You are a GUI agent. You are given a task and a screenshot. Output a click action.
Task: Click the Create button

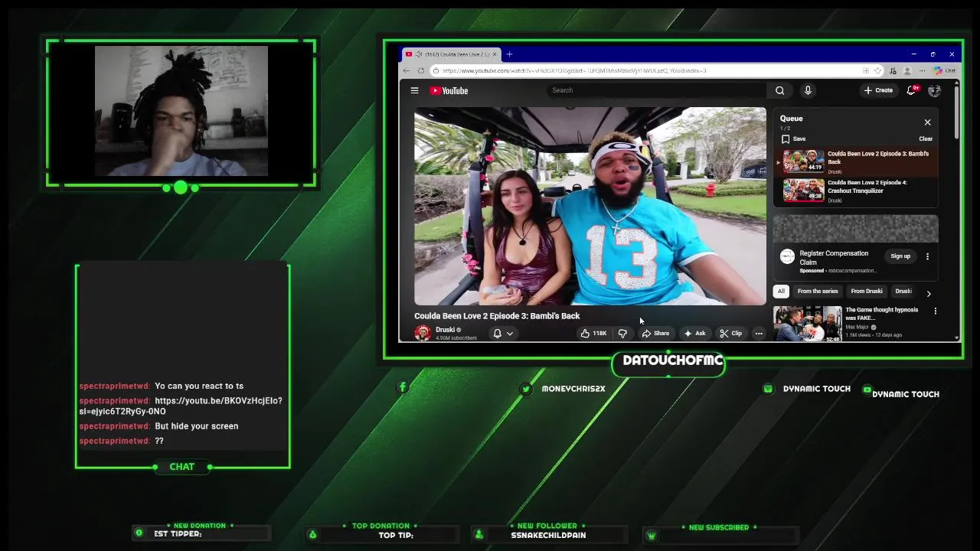[x=878, y=90]
